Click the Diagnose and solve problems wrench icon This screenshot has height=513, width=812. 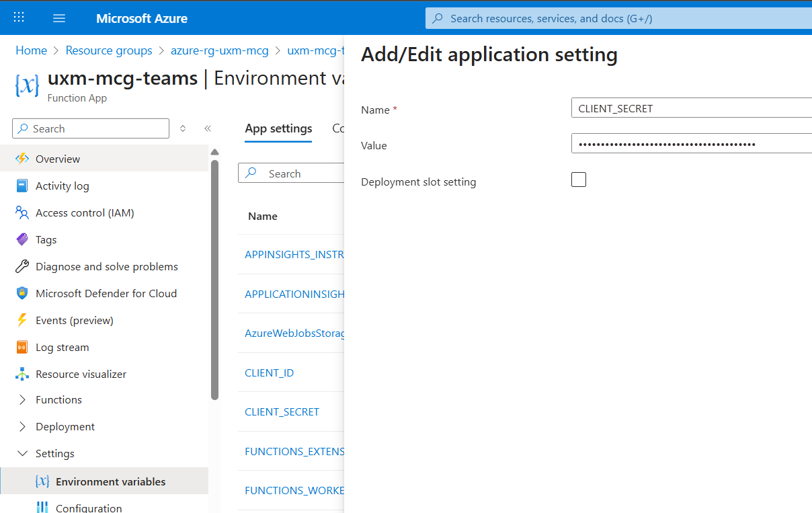click(x=22, y=267)
